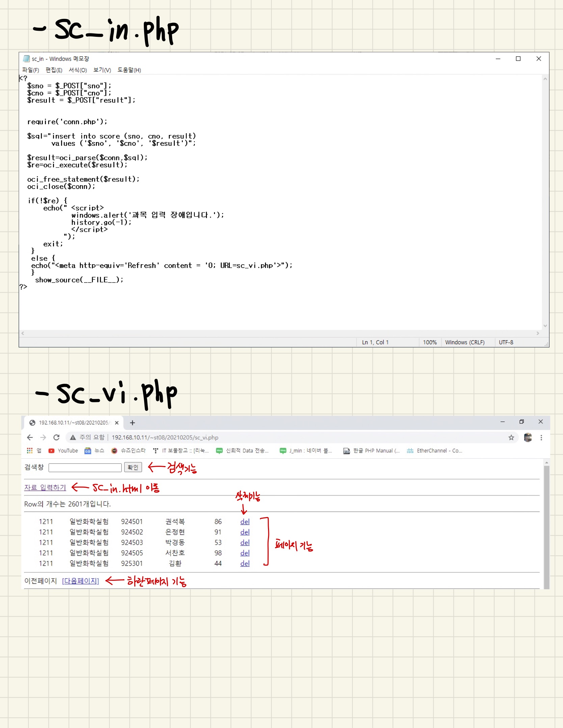Open the 한글 PHP Manual bookmark
This screenshot has width=563, height=728.
pyautogui.click(x=371, y=451)
